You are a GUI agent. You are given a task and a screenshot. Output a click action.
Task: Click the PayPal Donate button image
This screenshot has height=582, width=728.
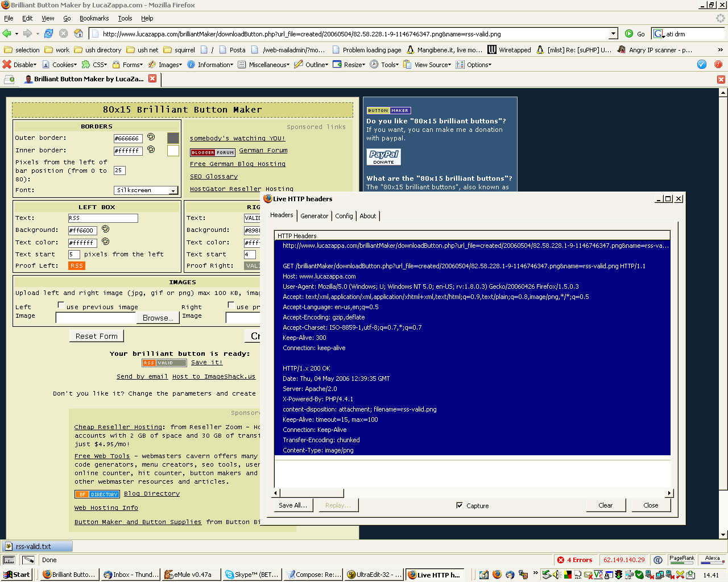383,157
